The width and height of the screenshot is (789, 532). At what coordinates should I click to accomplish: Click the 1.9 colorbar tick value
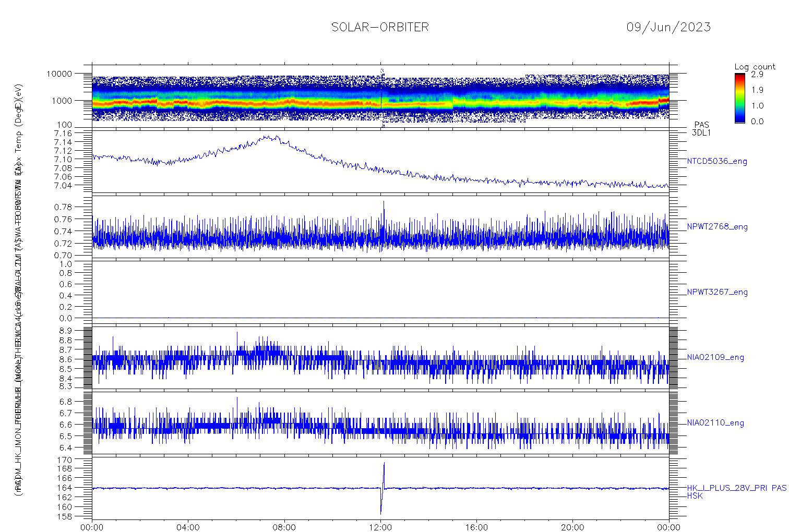click(758, 90)
